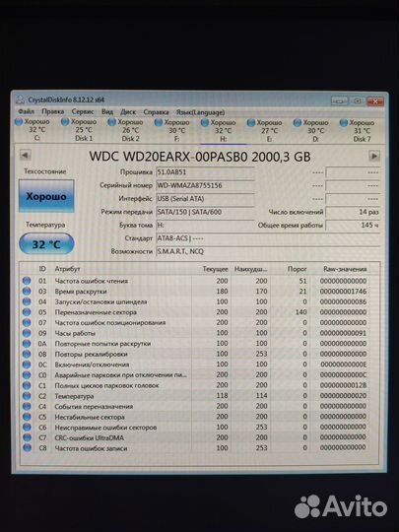Screen dimensions: 399x532
Task: Click the serial number field WD-WMAZA8755156
Action: pyautogui.click(x=205, y=185)
